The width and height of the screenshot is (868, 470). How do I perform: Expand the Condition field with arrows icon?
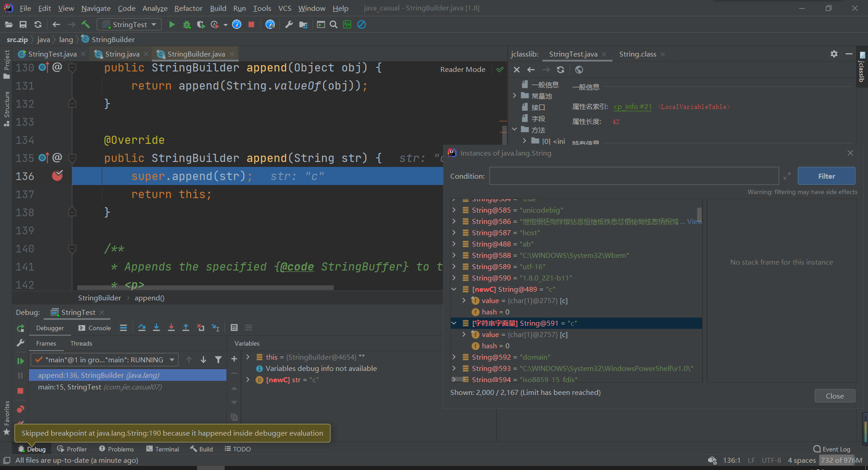(787, 176)
